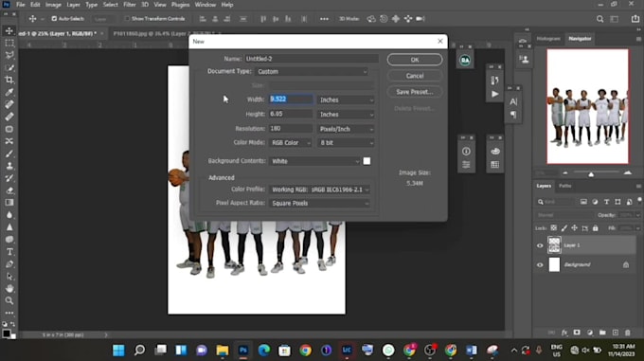
Task: Hide Layer 1 visibility eye
Action: pyautogui.click(x=540, y=245)
